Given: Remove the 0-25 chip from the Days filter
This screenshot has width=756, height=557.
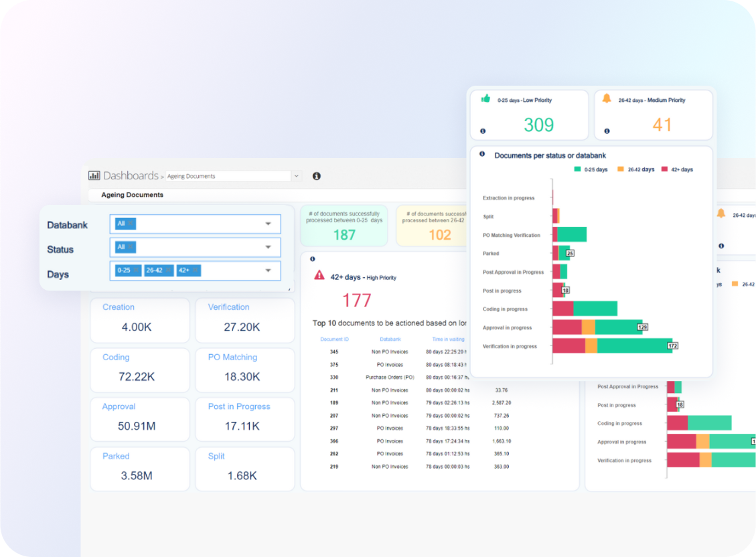Looking at the screenshot, I should pyautogui.click(x=136, y=270).
